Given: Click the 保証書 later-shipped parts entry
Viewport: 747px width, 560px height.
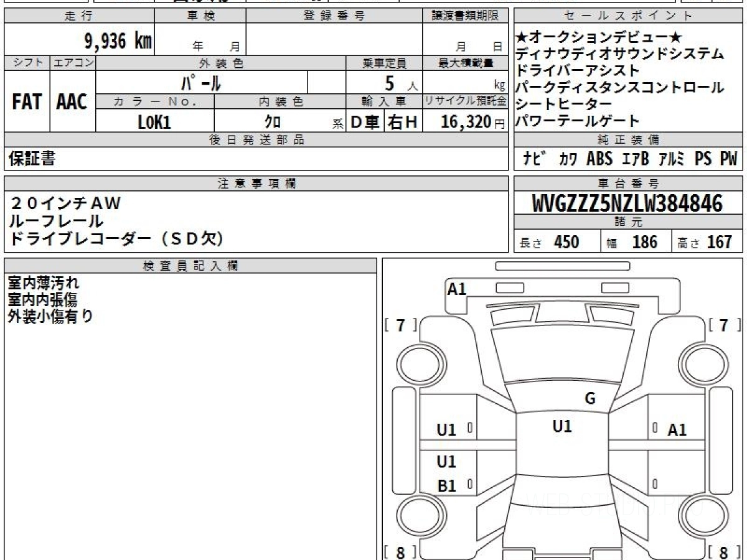Looking at the screenshot, I should [32, 159].
